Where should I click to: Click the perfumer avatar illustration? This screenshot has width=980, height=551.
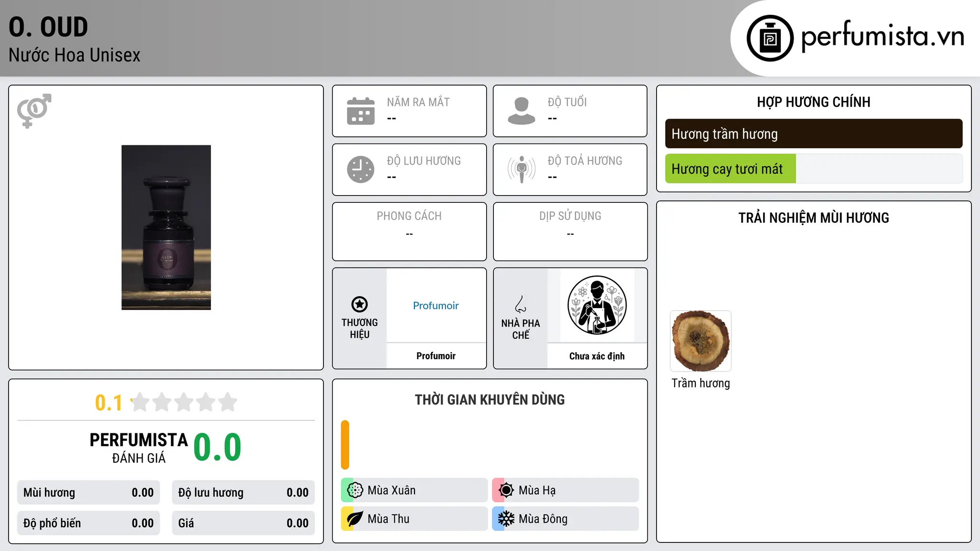(597, 305)
